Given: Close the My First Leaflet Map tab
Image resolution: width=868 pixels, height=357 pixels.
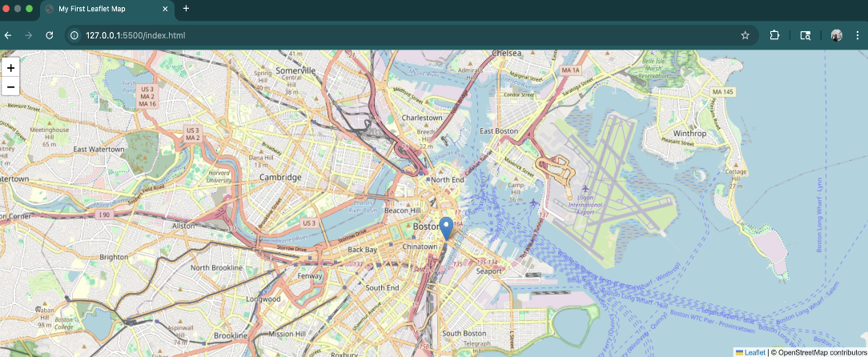Looking at the screenshot, I should point(165,9).
